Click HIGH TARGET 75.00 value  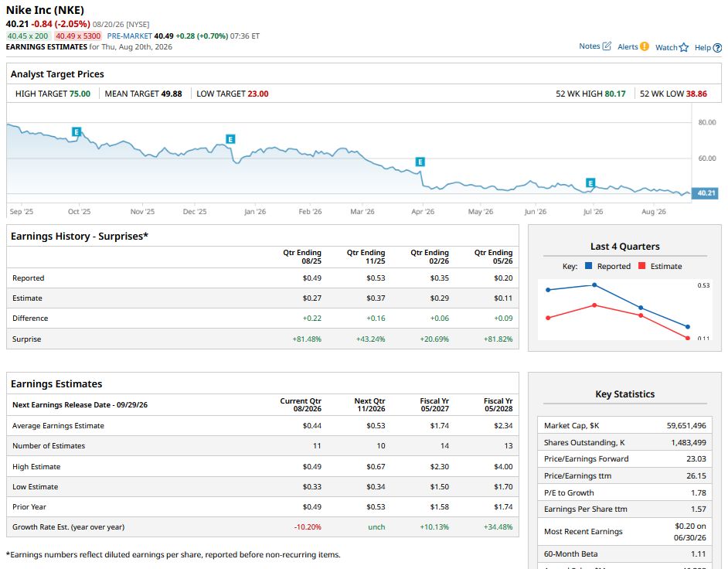[x=80, y=94]
